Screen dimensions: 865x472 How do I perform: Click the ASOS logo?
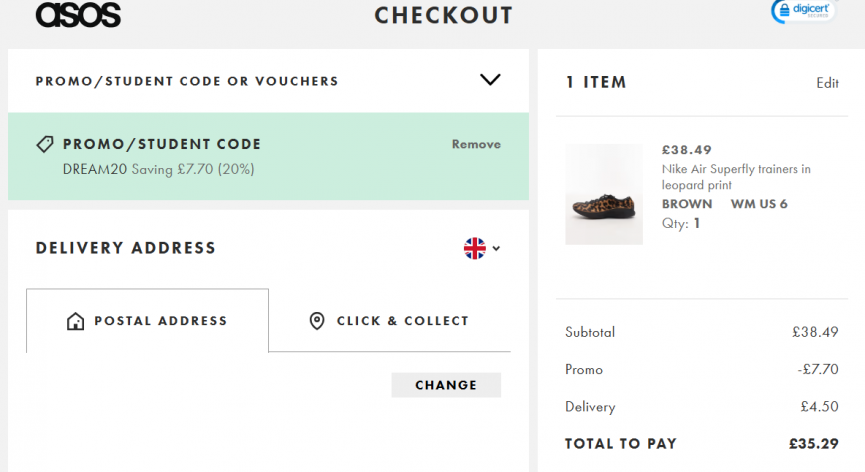pos(78,14)
